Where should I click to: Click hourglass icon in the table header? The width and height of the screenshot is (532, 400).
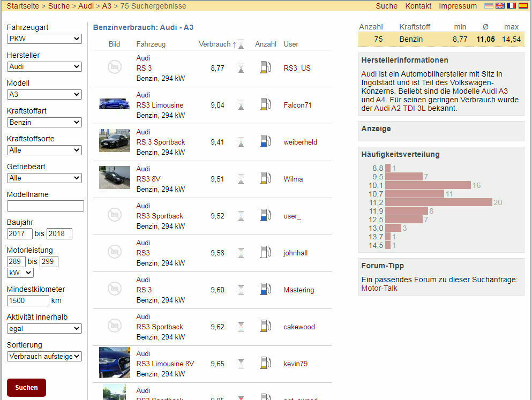241,44
